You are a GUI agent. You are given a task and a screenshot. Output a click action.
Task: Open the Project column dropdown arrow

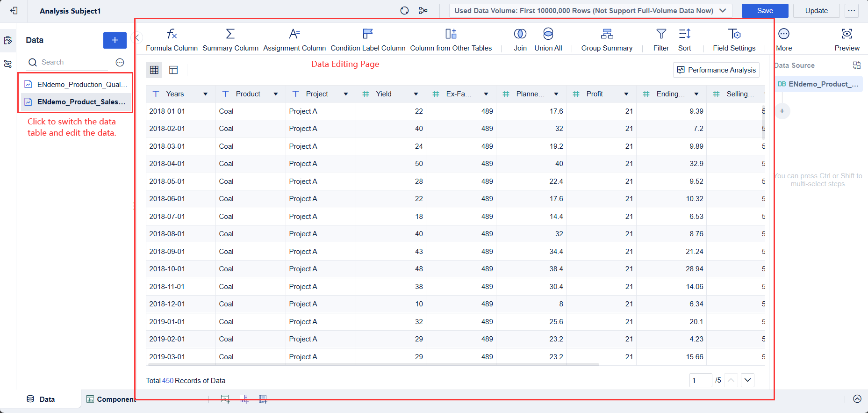point(346,94)
